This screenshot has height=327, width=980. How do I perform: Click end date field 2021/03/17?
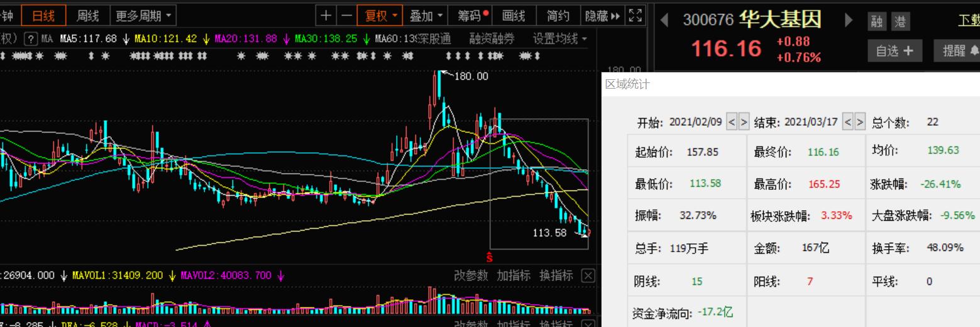click(x=811, y=121)
